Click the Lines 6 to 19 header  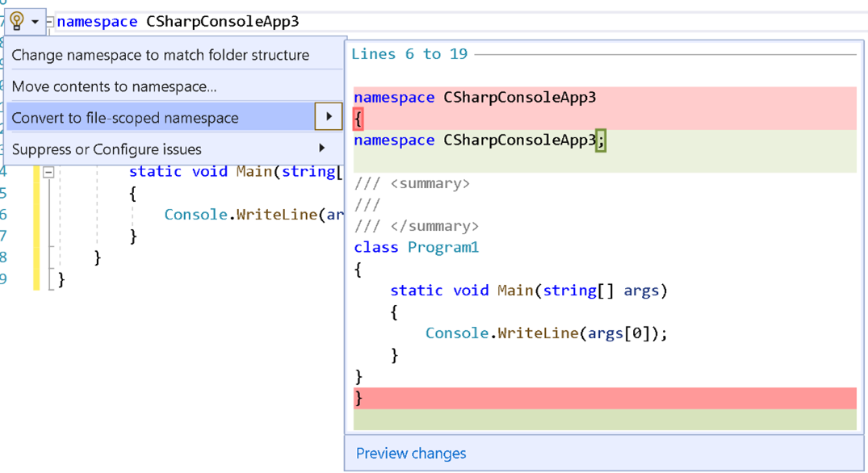(x=409, y=53)
